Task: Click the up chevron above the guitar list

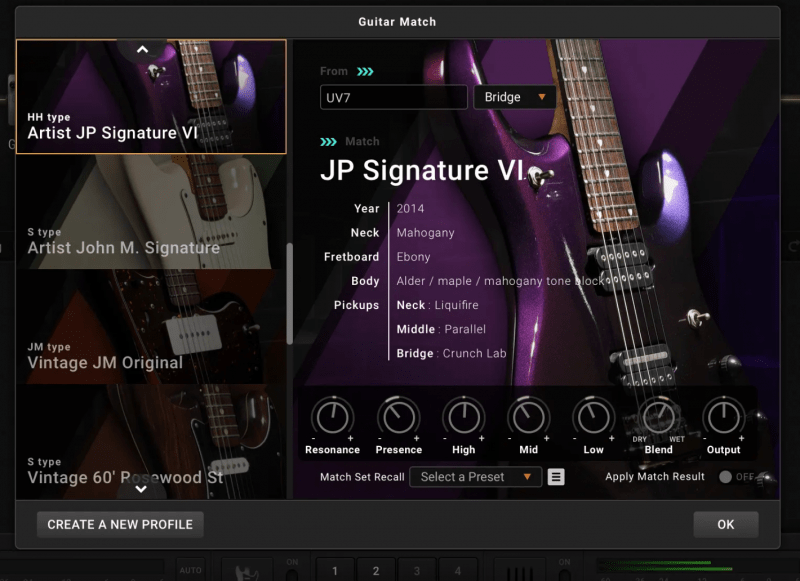Action: (142, 49)
